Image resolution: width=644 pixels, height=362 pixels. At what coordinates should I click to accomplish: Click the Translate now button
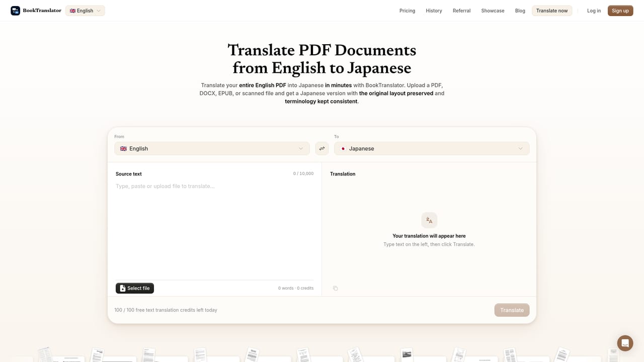(552, 11)
